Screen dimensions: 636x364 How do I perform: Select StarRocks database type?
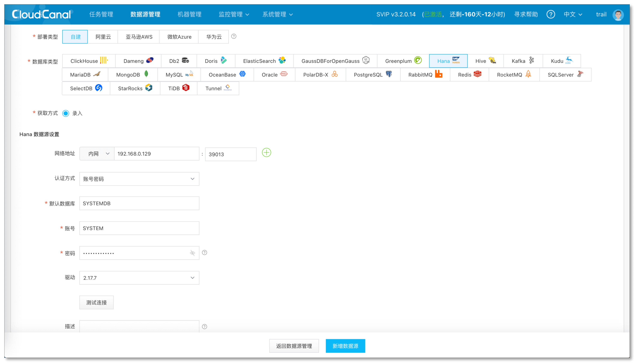click(135, 88)
